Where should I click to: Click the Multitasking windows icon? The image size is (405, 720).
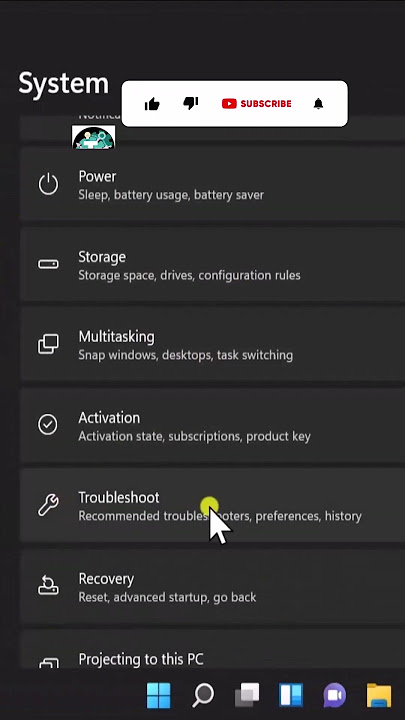tap(48, 344)
